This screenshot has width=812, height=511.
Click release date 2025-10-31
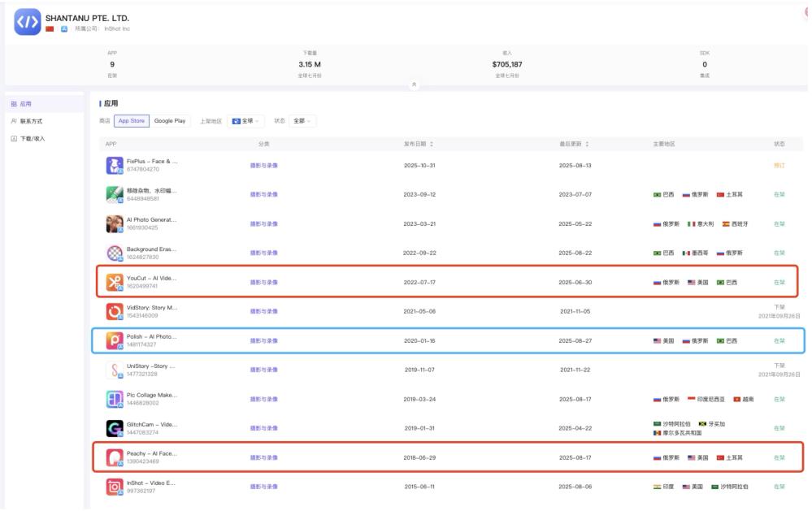419,166
